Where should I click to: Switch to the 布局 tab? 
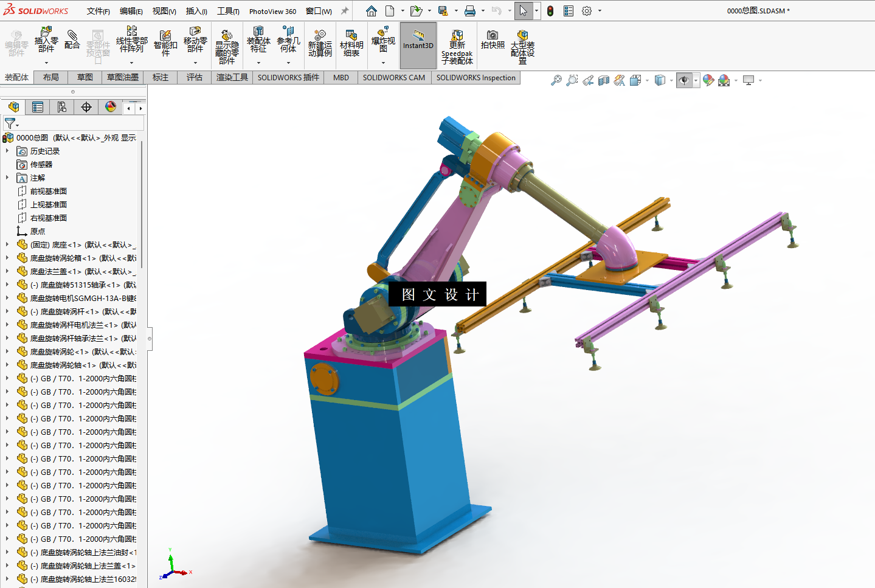pyautogui.click(x=51, y=77)
